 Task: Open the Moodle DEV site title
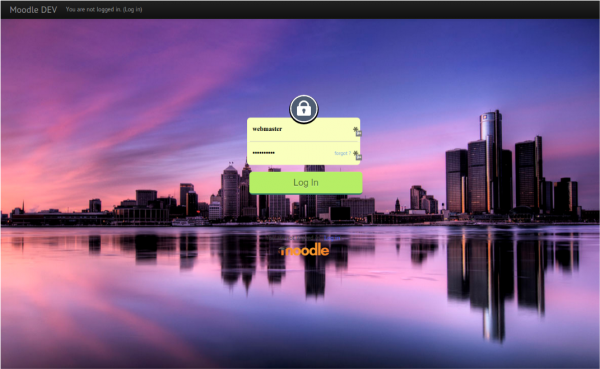[x=33, y=10]
